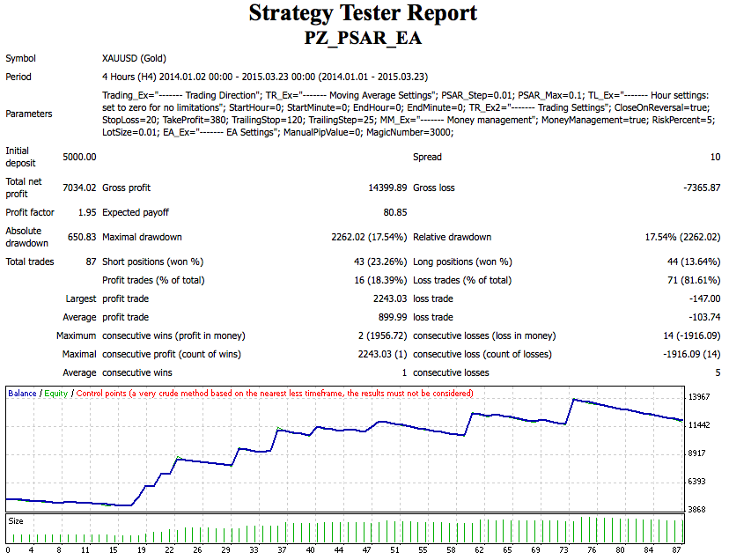Click the "Short positions (won %)" label
The height and width of the screenshot is (560, 729).
(x=152, y=262)
